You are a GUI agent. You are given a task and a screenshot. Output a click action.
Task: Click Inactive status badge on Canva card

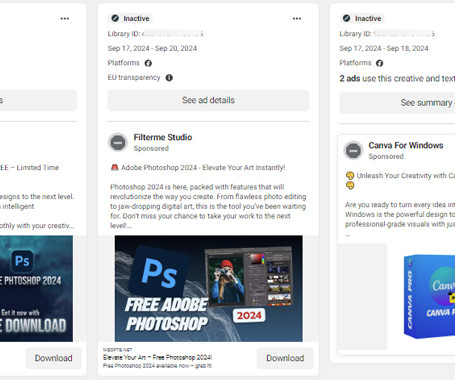tap(363, 18)
